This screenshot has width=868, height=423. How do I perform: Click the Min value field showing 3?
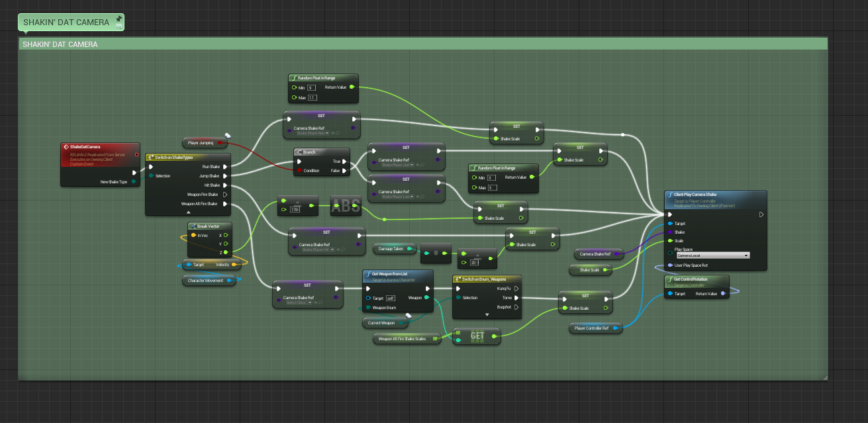[491, 178]
